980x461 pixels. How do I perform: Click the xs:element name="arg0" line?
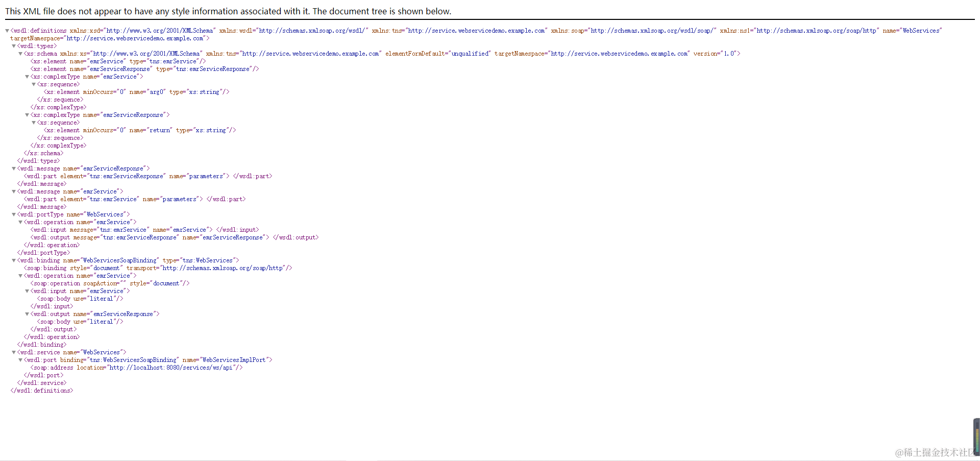[136, 92]
